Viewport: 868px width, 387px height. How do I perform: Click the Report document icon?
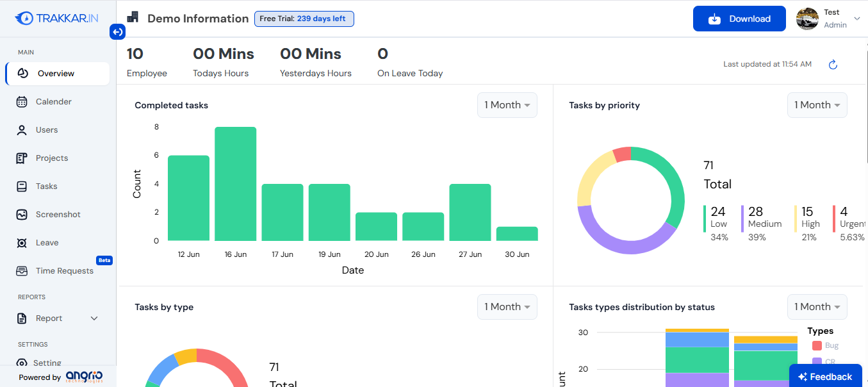click(x=22, y=318)
